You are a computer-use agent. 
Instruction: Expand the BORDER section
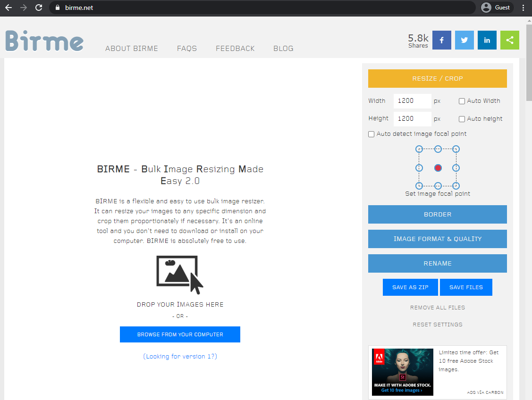point(437,214)
